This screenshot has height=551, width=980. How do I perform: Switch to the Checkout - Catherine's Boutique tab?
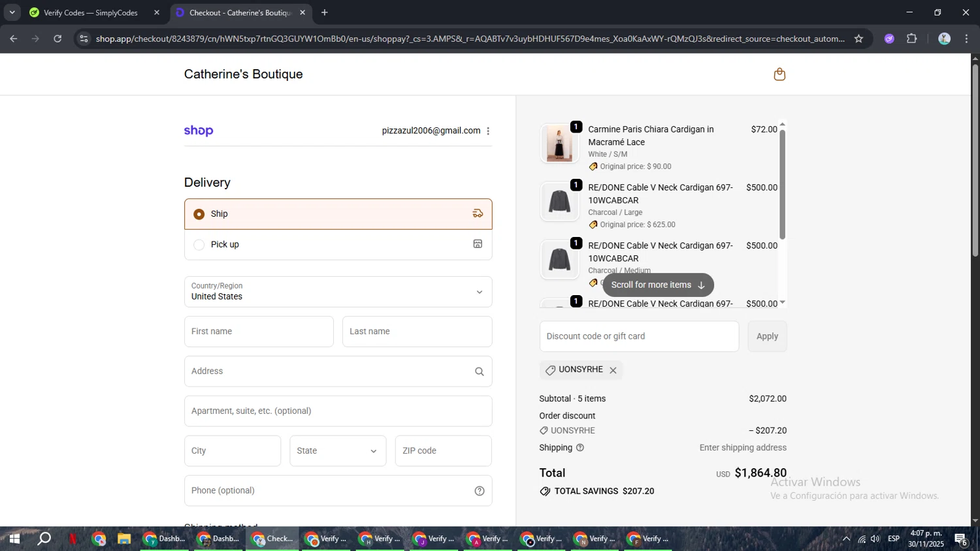tap(241, 12)
